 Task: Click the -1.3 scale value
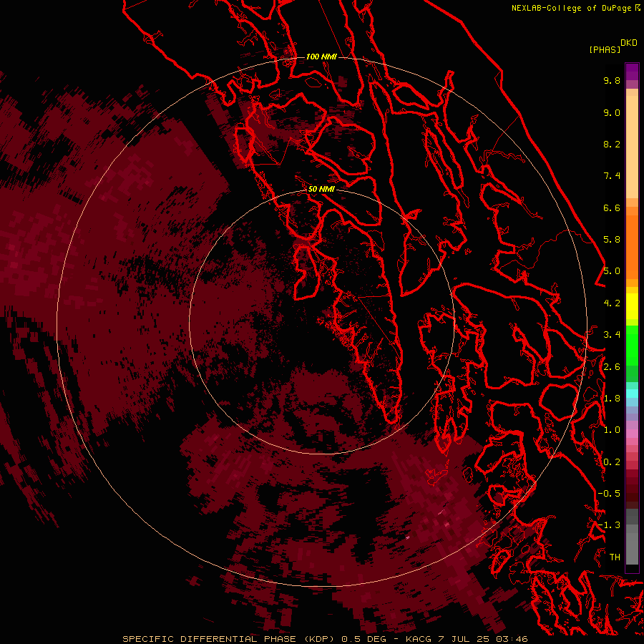(609, 525)
